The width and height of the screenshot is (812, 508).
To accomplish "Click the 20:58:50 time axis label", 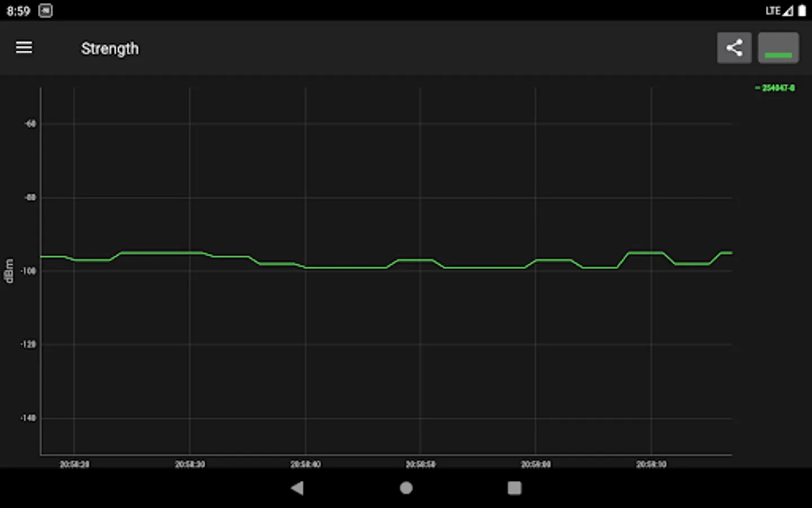I will [421, 465].
